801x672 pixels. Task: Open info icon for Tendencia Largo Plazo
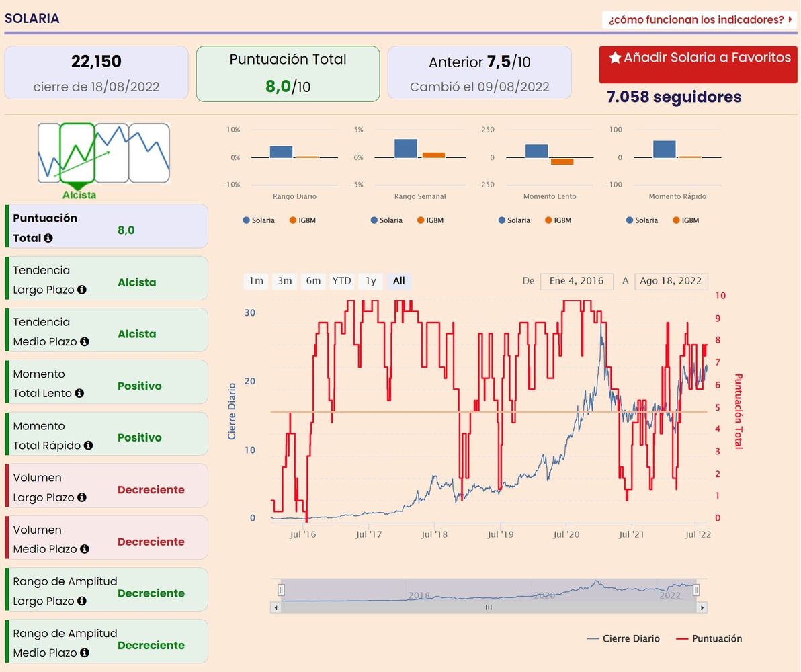point(82,290)
